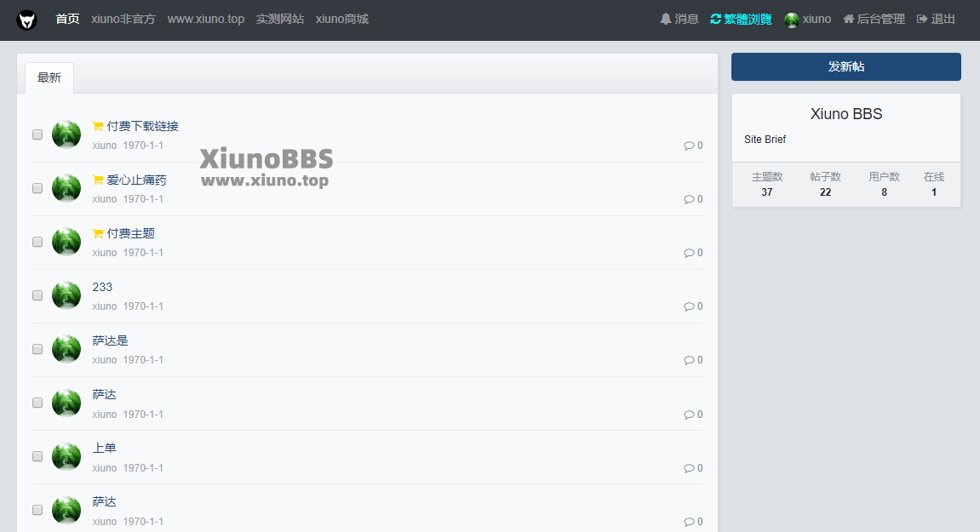Select the 最新 tab

[49, 78]
